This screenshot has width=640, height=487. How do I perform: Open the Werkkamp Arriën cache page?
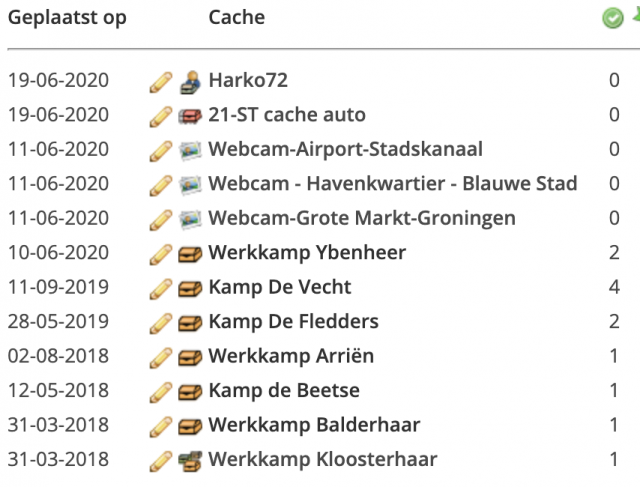click(291, 356)
